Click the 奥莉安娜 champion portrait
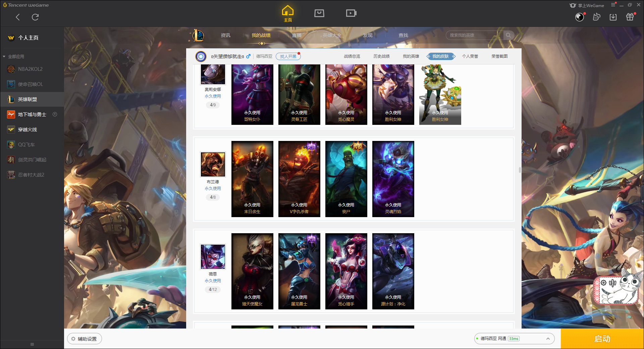Image resolution: width=644 pixels, height=349 pixels. pyautogui.click(x=213, y=74)
